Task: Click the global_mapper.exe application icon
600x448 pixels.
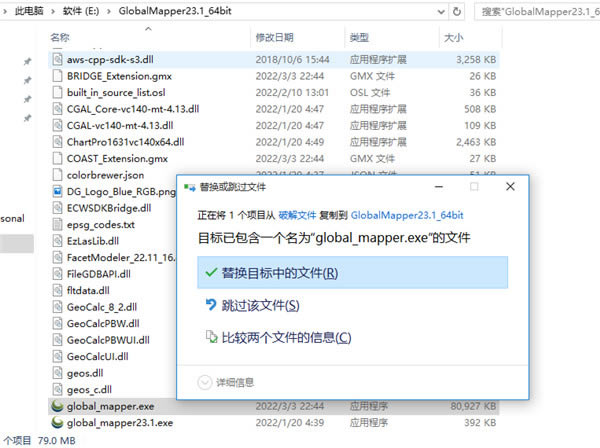Action: pos(57,406)
